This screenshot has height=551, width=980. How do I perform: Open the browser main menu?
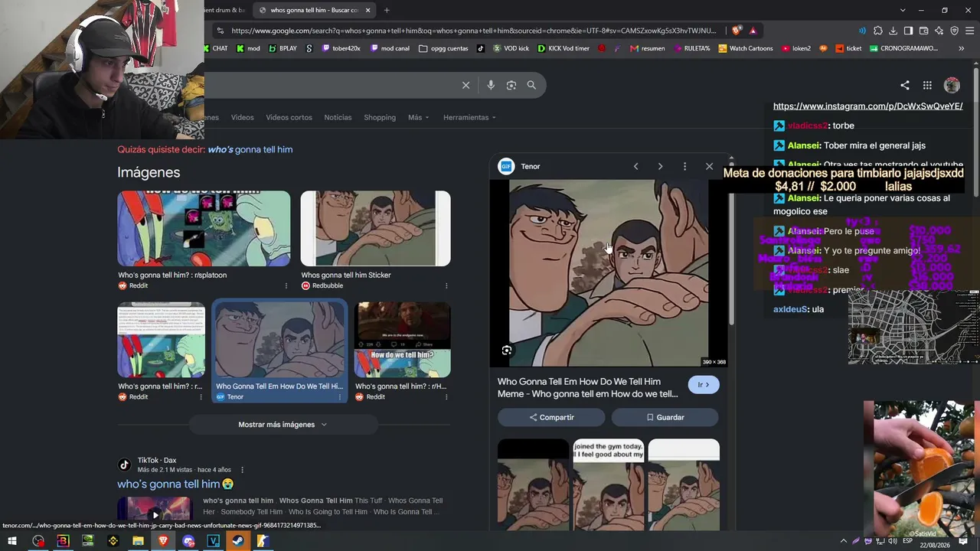click(x=969, y=31)
